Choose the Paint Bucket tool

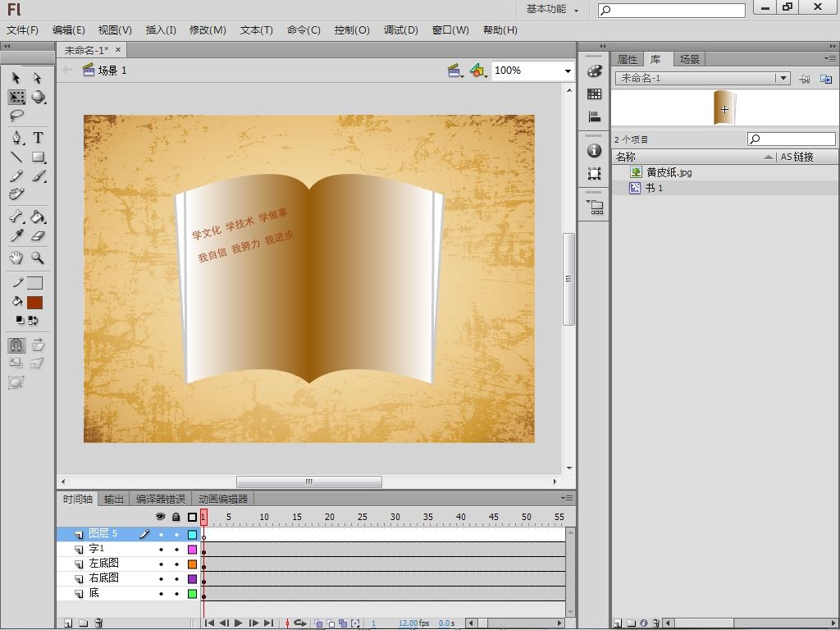coord(38,217)
